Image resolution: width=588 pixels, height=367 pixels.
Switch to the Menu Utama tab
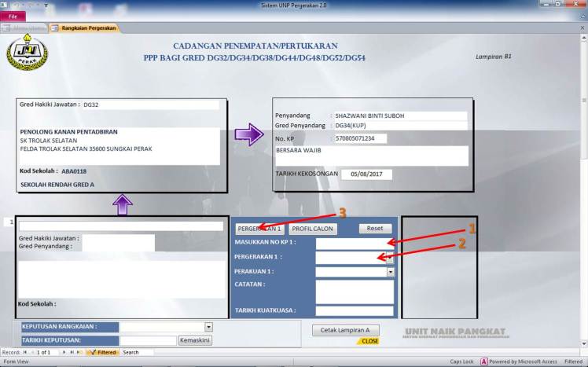click(x=25, y=28)
